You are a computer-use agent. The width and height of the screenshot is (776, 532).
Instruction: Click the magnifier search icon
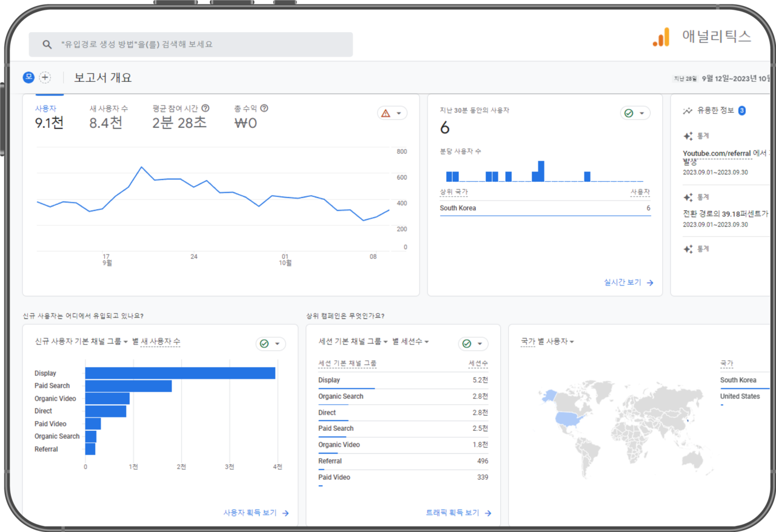[x=47, y=45]
